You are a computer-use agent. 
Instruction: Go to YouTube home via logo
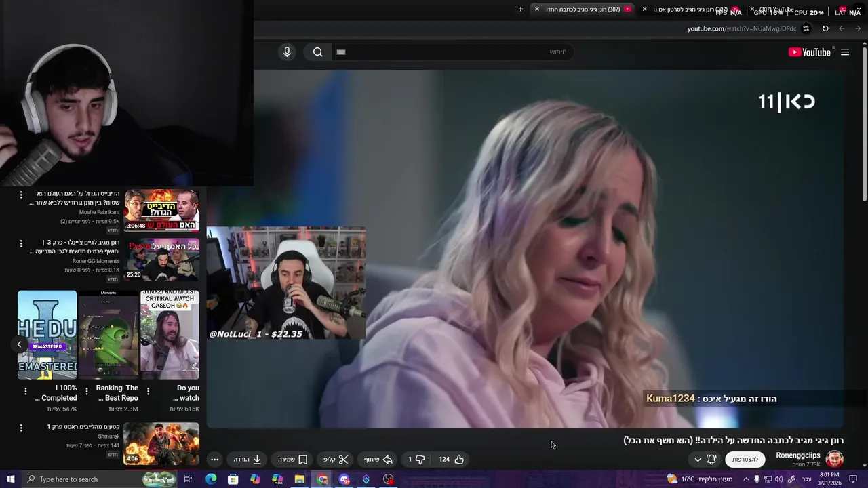(x=810, y=52)
